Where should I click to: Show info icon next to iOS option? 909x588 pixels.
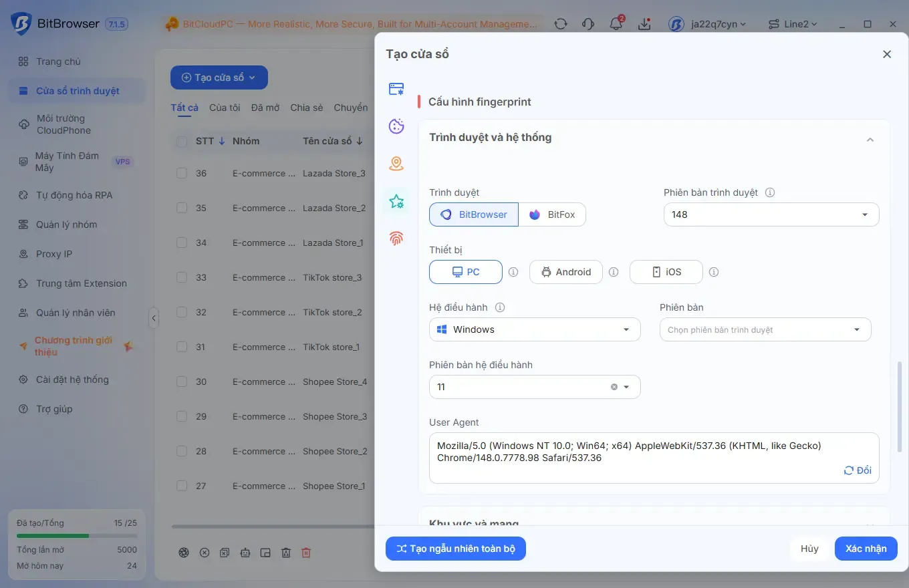[714, 272]
